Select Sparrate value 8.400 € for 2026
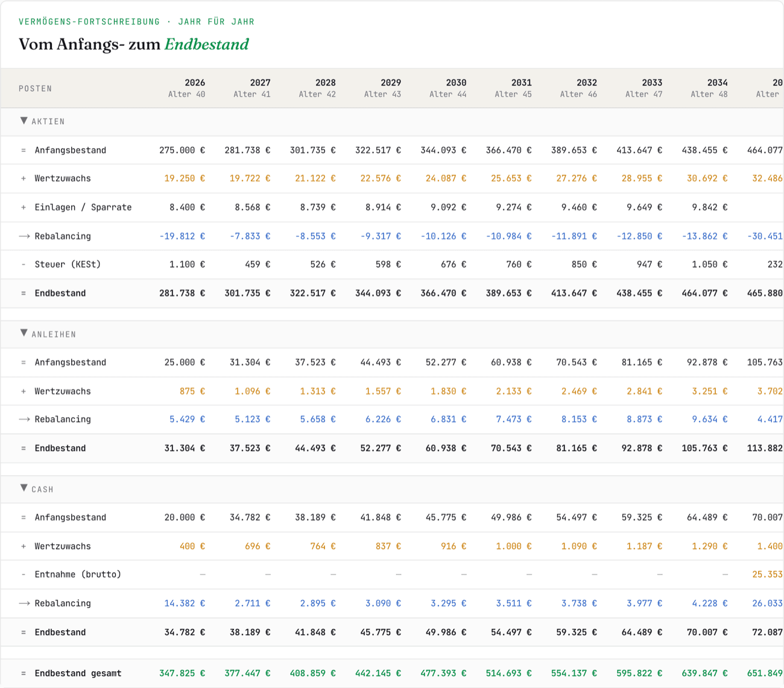Screen dimensions: 784x688 (187, 207)
